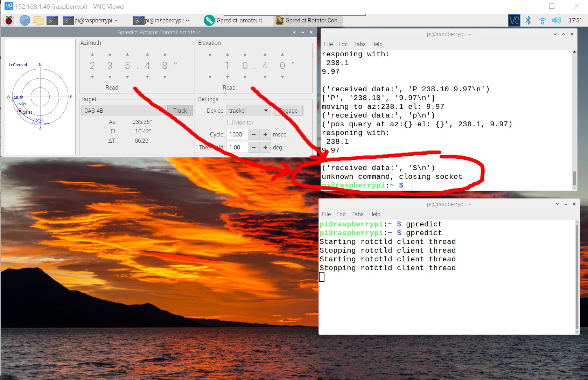The height and width of the screenshot is (380, 588).
Task: Open the tracker device dropdown
Action: pos(248,111)
